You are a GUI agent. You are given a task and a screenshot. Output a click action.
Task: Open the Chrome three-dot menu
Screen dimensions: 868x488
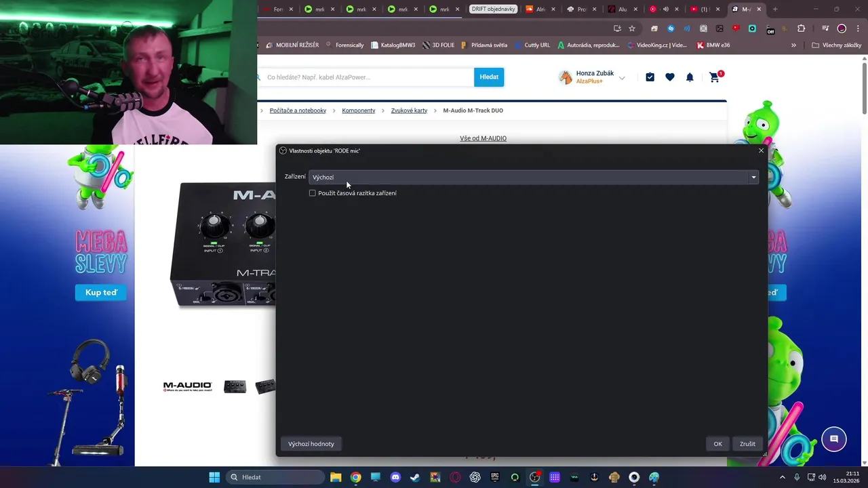[x=856, y=28]
